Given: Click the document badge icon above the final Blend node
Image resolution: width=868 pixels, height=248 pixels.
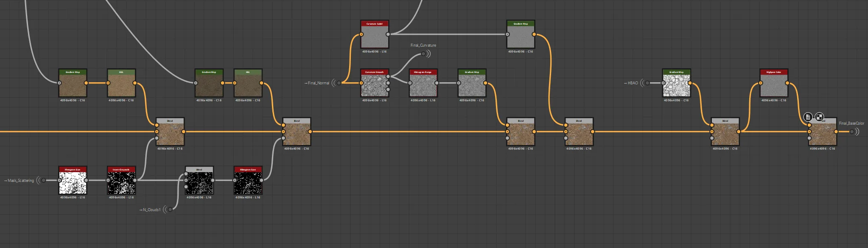Looking at the screenshot, I should 808,117.
